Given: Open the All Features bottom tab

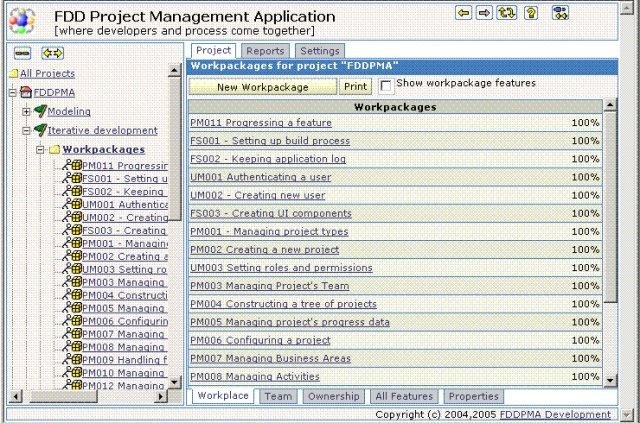Looking at the screenshot, I should tap(404, 397).
